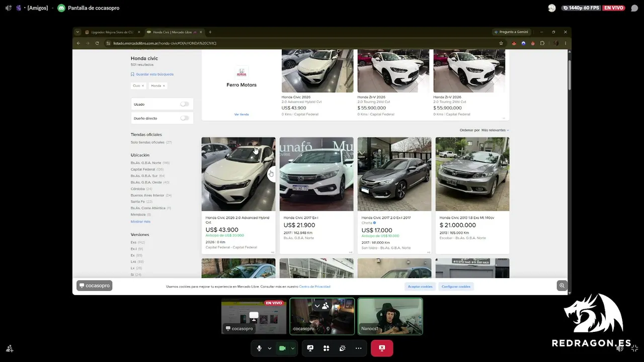Remove the 'Honda' filter tag

tap(164, 86)
